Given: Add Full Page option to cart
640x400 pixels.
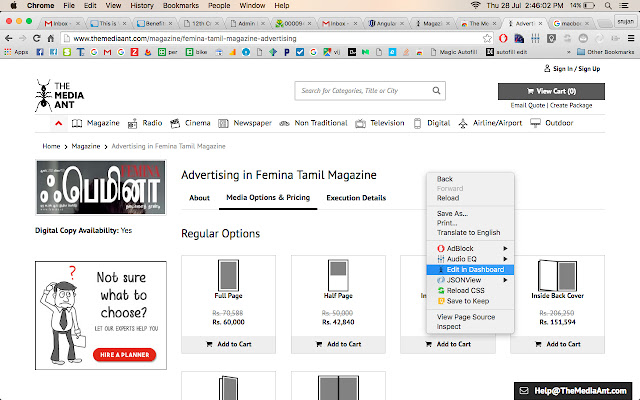Looking at the screenshot, I should click(x=229, y=344).
